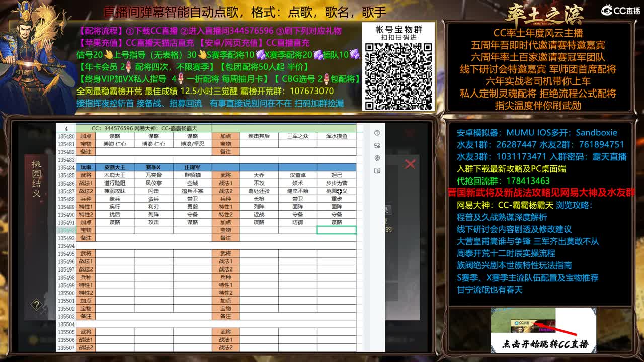Select cell 妖术

click(298, 183)
